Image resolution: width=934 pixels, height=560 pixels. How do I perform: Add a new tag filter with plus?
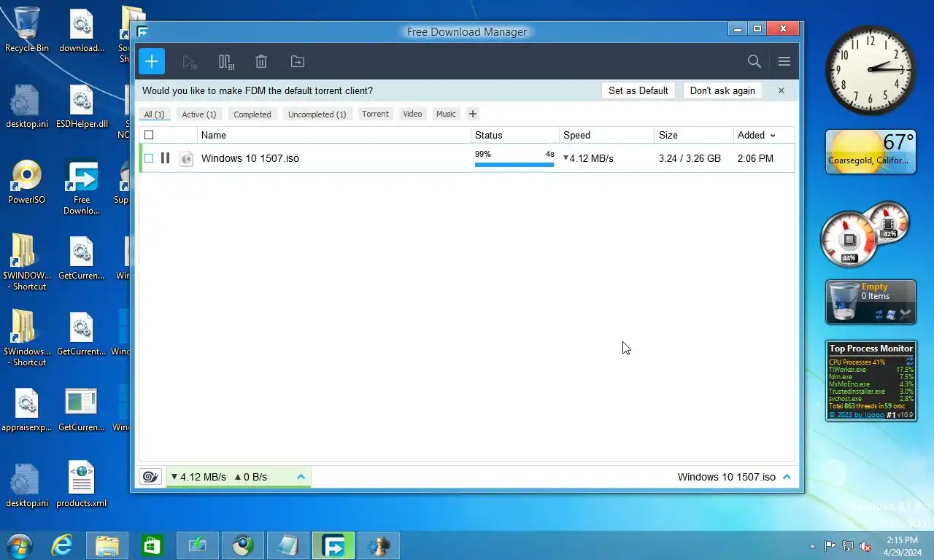pyautogui.click(x=473, y=114)
